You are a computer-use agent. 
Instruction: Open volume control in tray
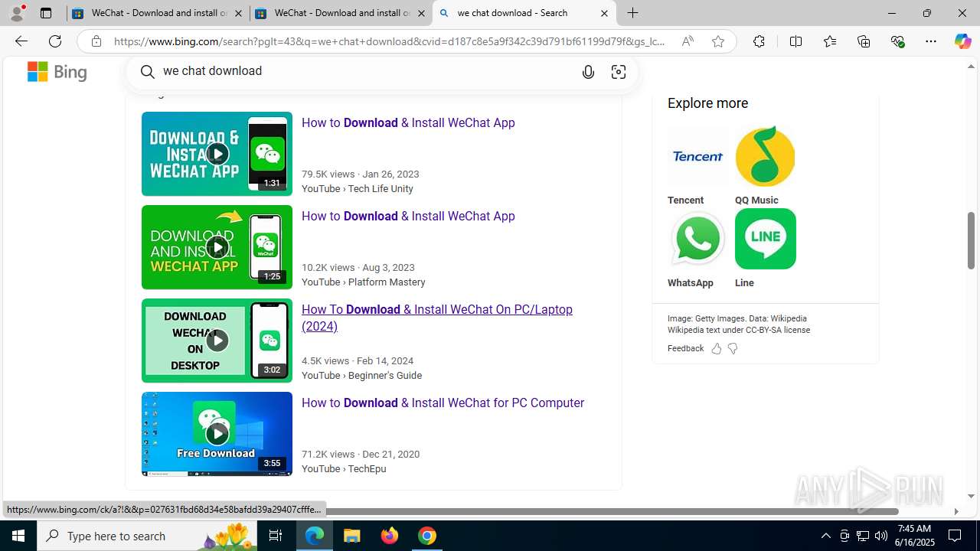(880, 536)
